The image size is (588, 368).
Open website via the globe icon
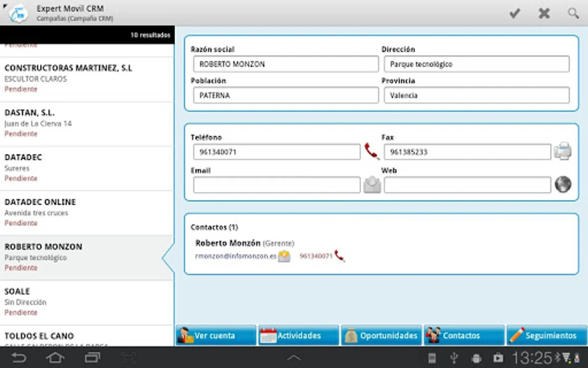click(x=563, y=184)
